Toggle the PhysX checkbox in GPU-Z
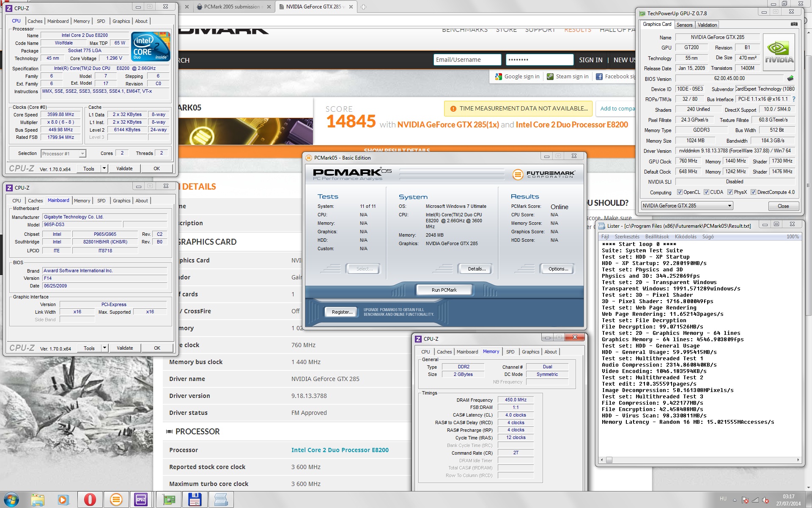 tap(730, 192)
